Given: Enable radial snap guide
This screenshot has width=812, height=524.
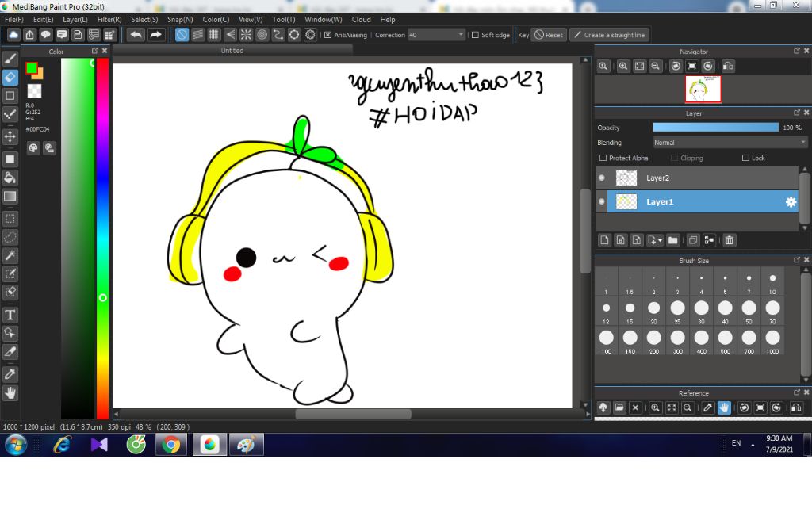Looking at the screenshot, I should tap(246, 35).
